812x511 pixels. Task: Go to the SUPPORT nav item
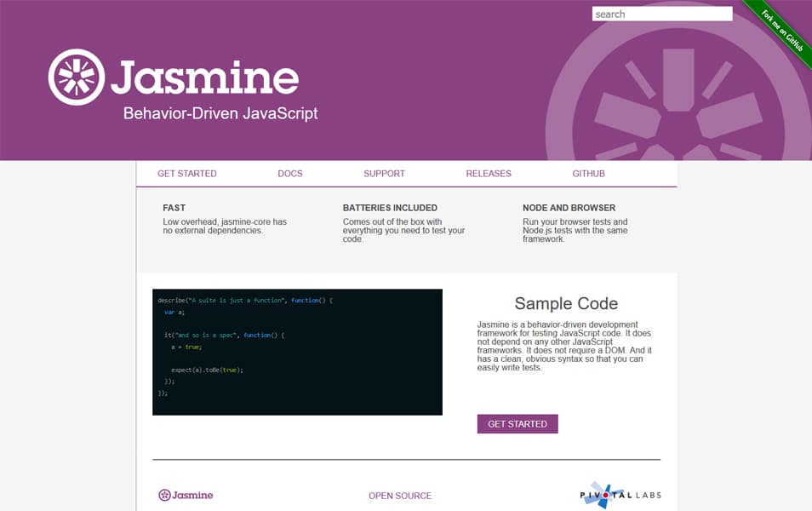coord(384,174)
